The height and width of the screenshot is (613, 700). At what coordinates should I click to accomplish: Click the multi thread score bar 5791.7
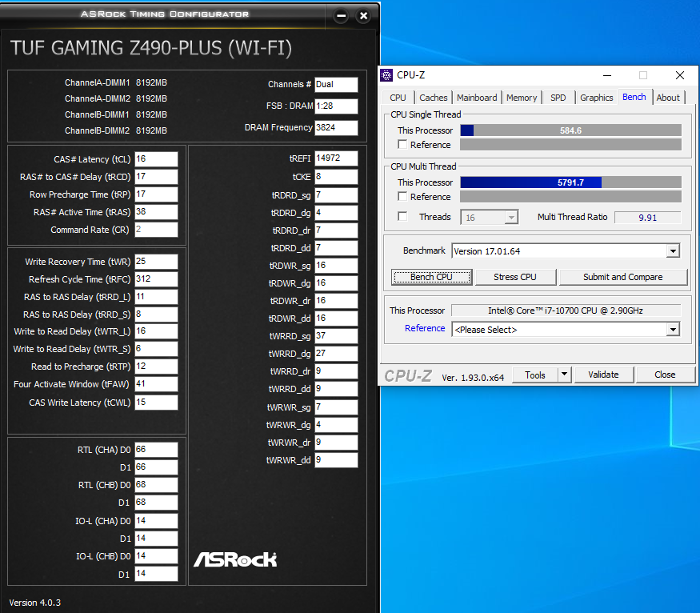coord(570,182)
